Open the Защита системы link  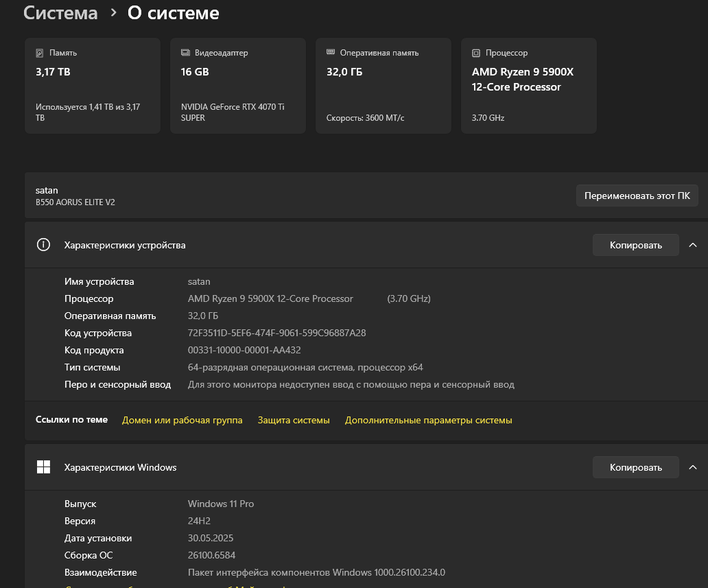[x=294, y=420]
